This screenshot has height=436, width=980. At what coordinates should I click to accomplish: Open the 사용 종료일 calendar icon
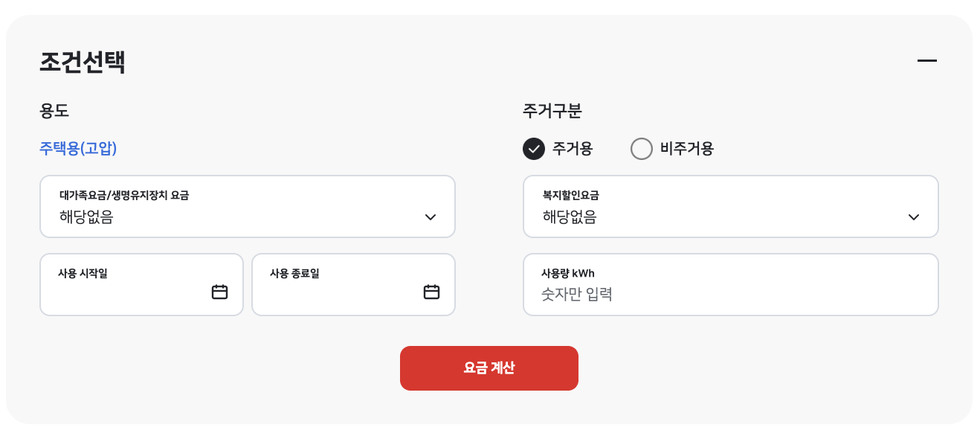coord(431,292)
